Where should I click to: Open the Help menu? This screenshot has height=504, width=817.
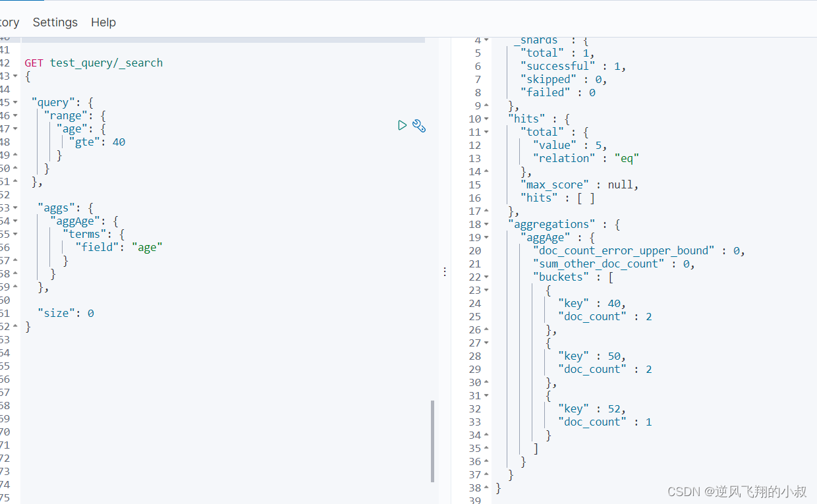(103, 22)
